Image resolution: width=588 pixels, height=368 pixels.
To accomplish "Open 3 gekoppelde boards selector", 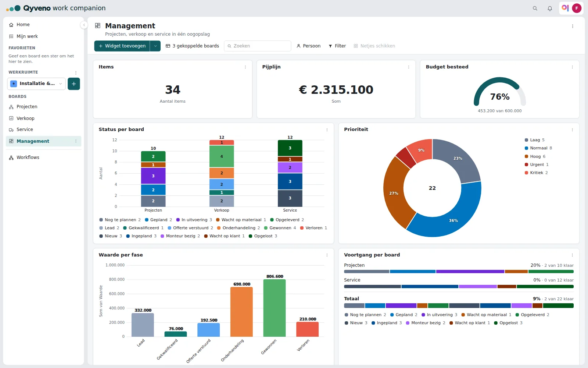I will [x=192, y=46].
